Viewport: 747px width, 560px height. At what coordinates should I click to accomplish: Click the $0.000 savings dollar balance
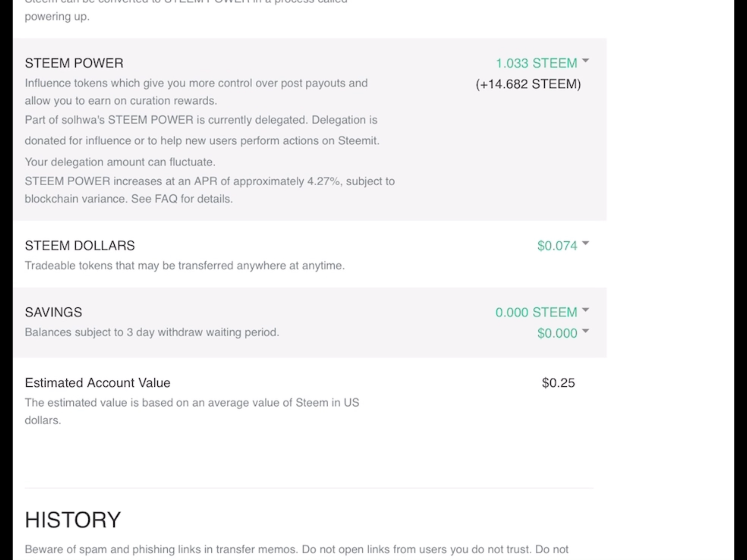pos(557,333)
